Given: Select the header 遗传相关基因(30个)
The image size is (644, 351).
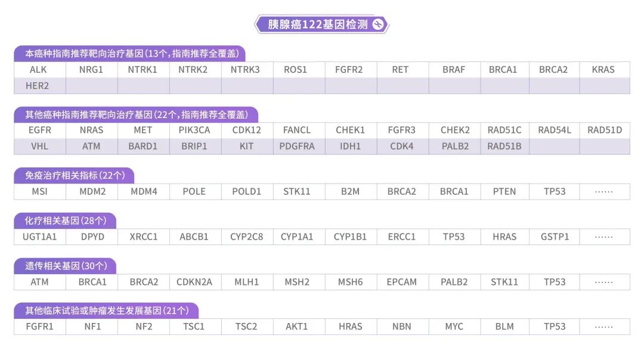Looking at the screenshot, I should 65,266.
